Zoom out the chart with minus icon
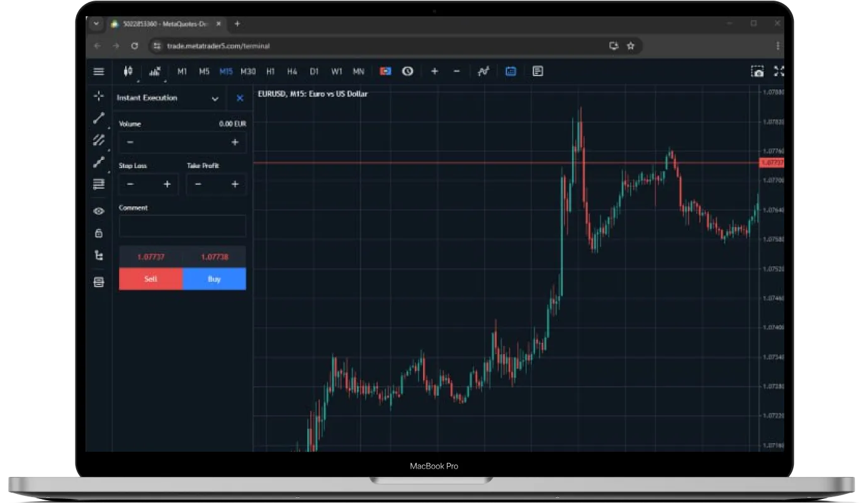The height and width of the screenshot is (504, 863). coord(457,72)
